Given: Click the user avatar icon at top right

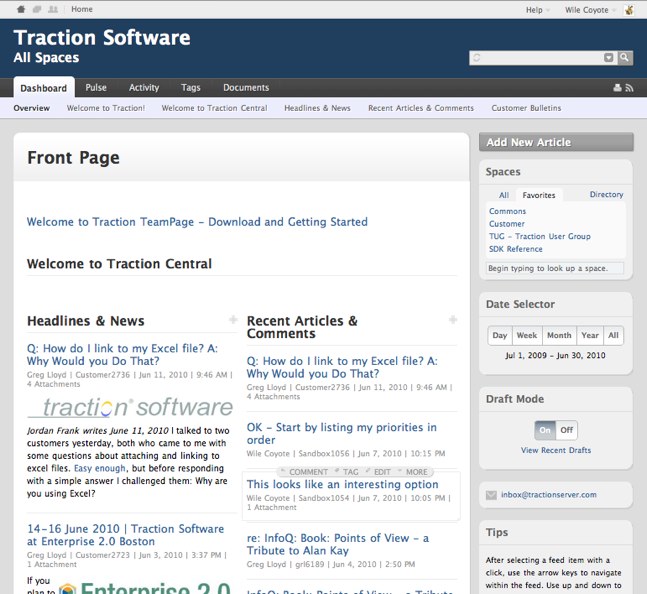Looking at the screenshot, I should click(x=629, y=10).
